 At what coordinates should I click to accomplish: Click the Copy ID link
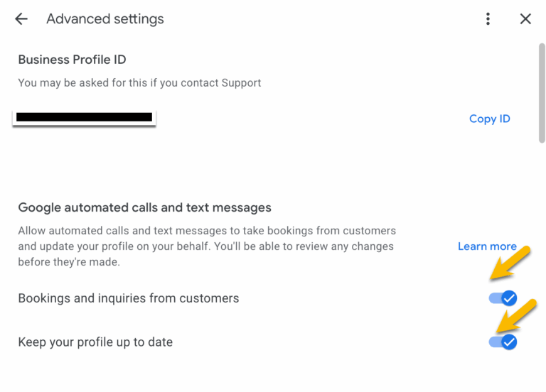[x=489, y=119]
